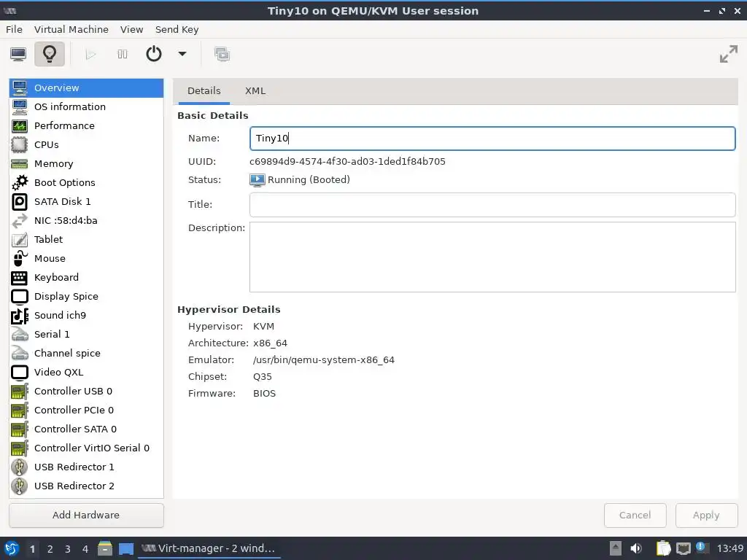The width and height of the screenshot is (747, 560).
Task: Select Overview in hardware list
Action: pyautogui.click(x=86, y=88)
